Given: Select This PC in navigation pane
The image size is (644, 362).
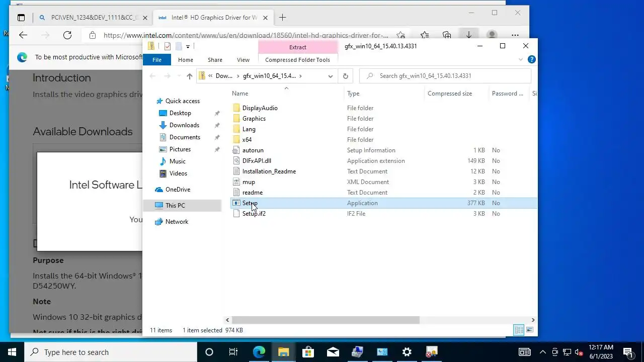Looking at the screenshot, I should 182,206.
